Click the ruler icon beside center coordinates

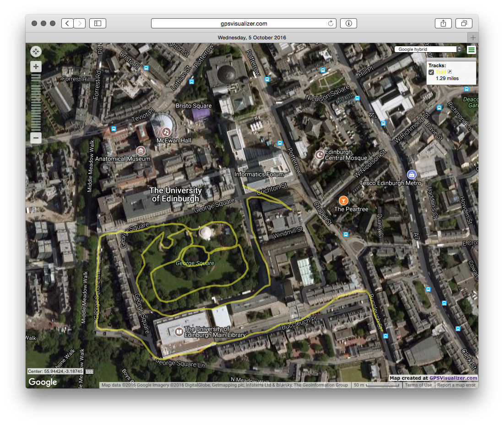(x=89, y=371)
